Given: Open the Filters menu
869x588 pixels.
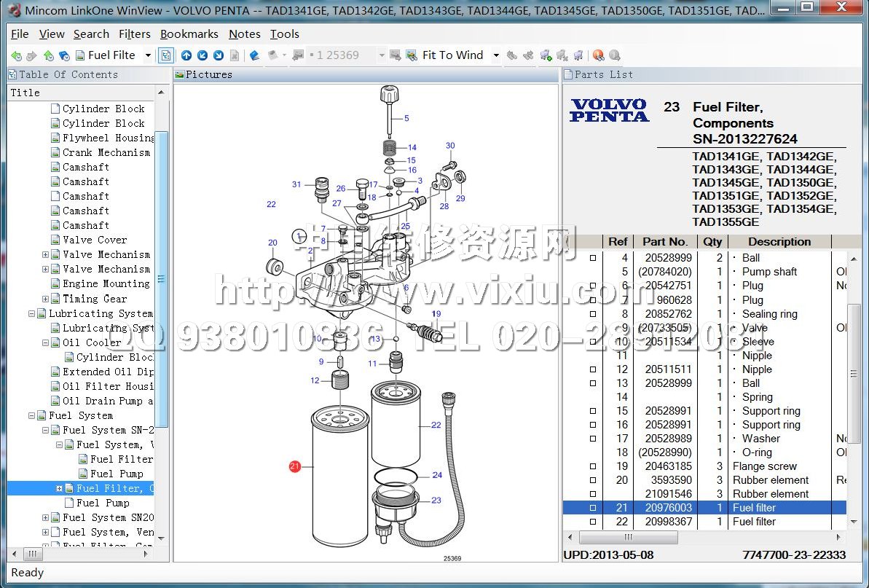Looking at the screenshot, I should tap(134, 34).
